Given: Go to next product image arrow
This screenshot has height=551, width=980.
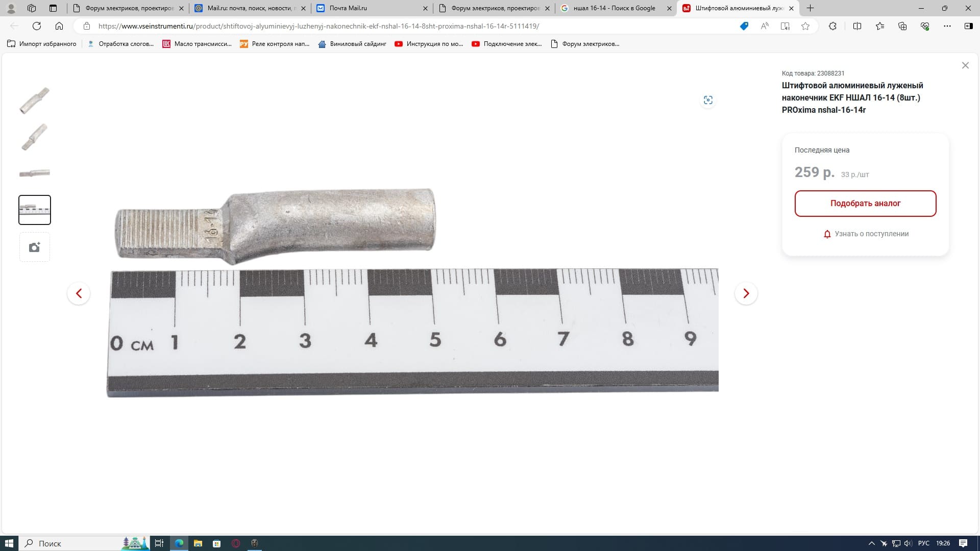Looking at the screenshot, I should click(x=746, y=293).
